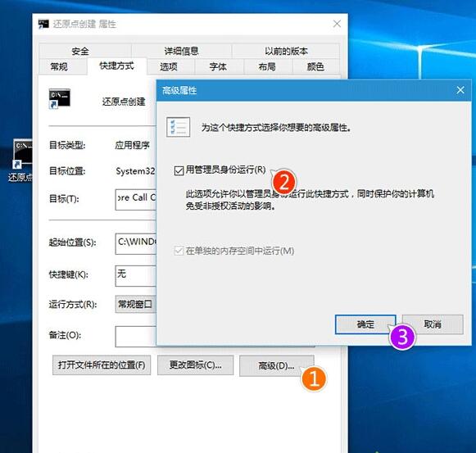Click the 还原点创建 desktop shortcut icon
Image resolution: width=476 pixels, height=453 pixels.
coord(23,154)
